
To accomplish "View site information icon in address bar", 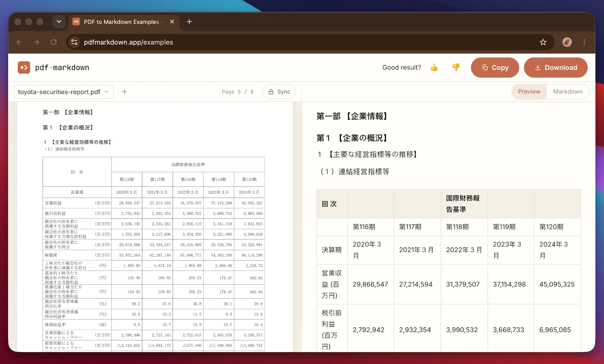I will (x=74, y=42).
